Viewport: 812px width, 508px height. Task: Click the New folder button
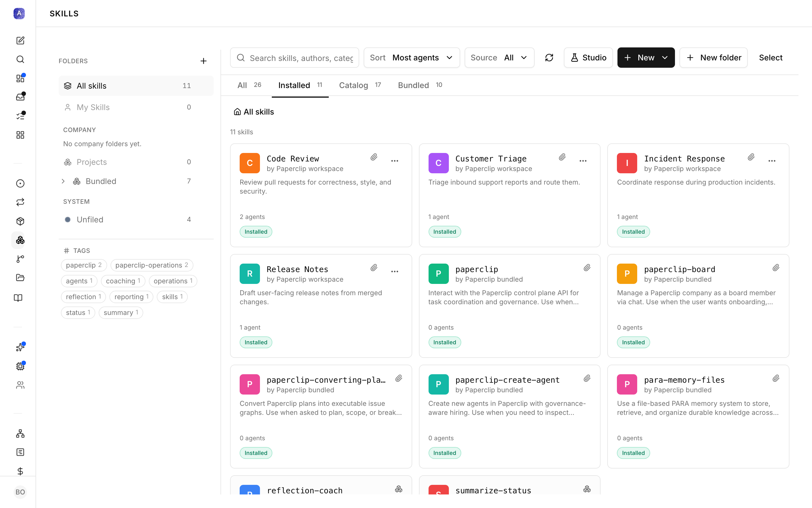(x=714, y=58)
